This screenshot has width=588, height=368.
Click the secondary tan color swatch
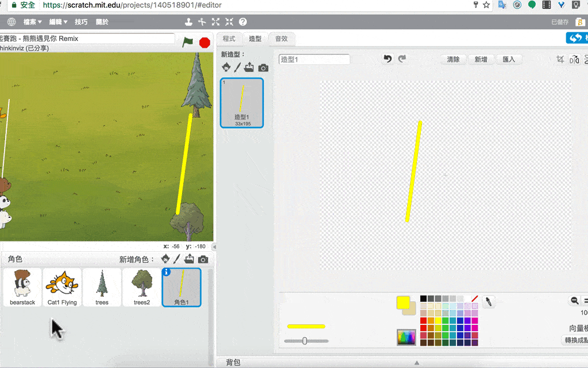(x=411, y=309)
